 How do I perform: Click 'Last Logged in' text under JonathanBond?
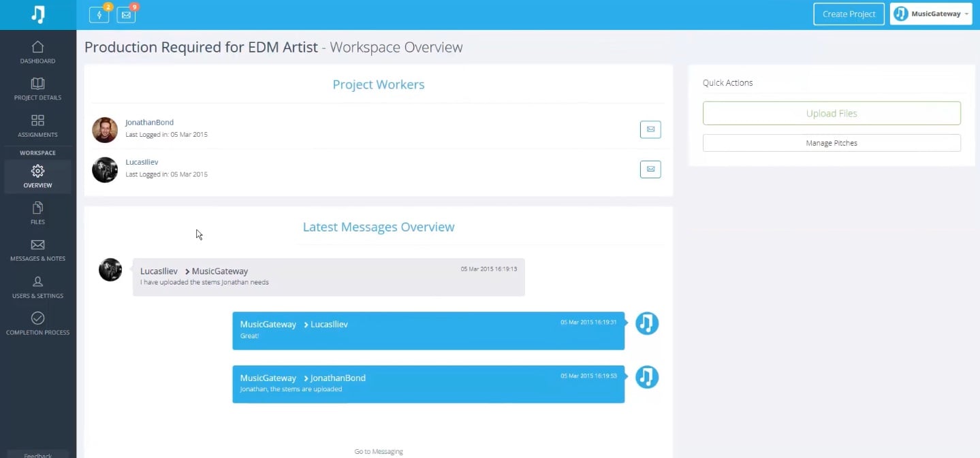tap(166, 135)
